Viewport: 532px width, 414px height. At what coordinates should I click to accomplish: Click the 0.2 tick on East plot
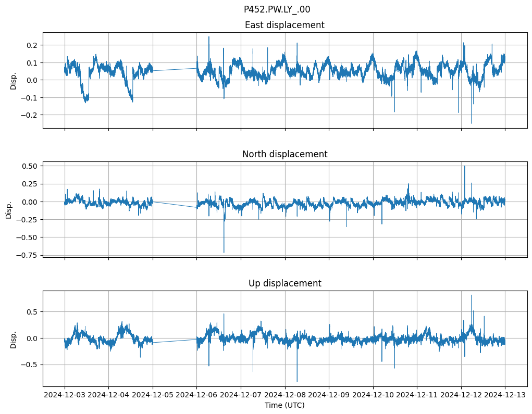[33, 45]
